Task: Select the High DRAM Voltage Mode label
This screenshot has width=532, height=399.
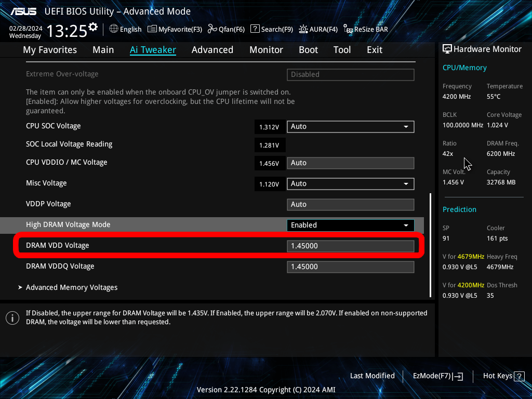Action: [68, 224]
